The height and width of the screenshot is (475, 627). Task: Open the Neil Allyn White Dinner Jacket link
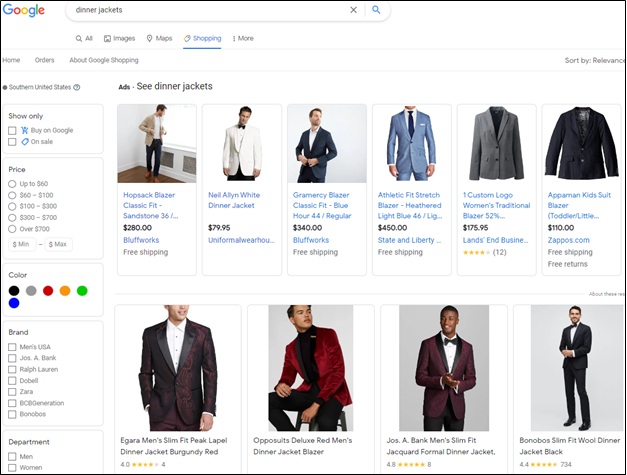click(x=234, y=200)
